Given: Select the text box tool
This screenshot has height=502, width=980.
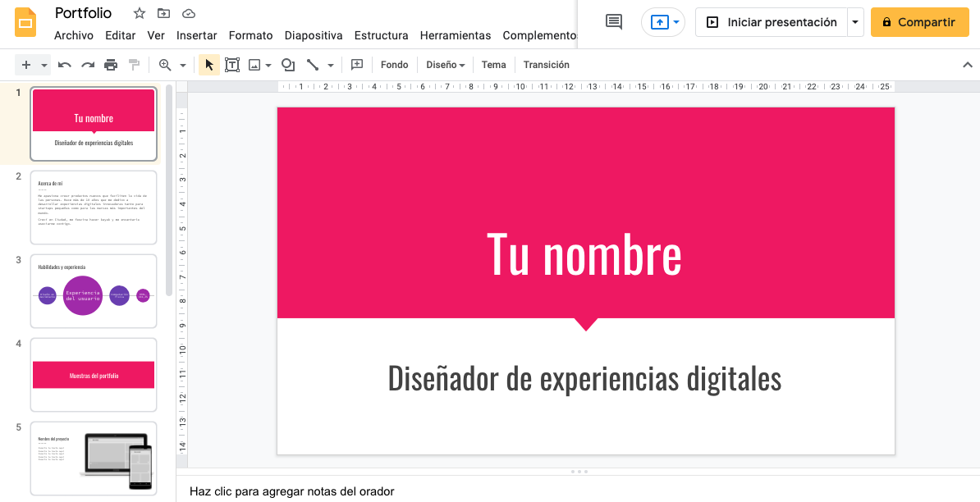Looking at the screenshot, I should click(231, 64).
